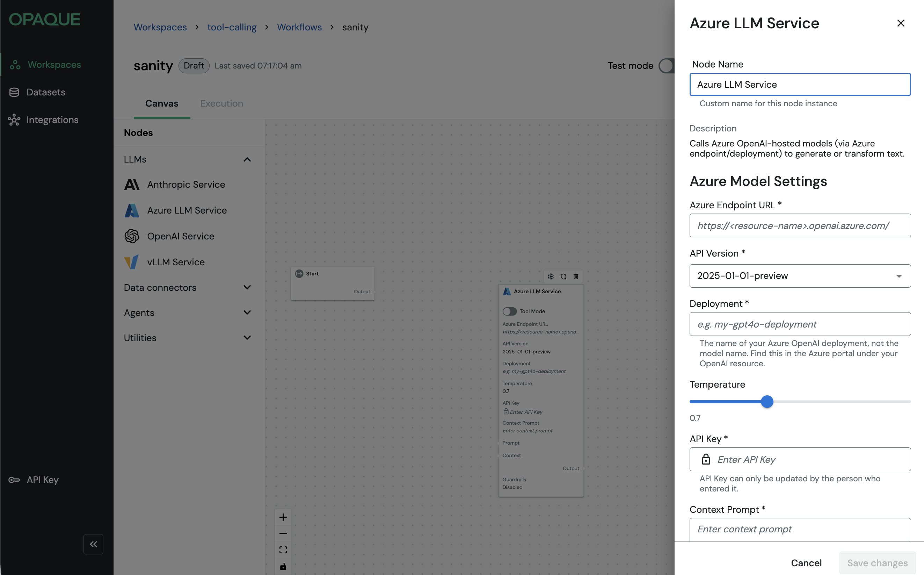Open Datasets in the sidebar

pyautogui.click(x=46, y=92)
